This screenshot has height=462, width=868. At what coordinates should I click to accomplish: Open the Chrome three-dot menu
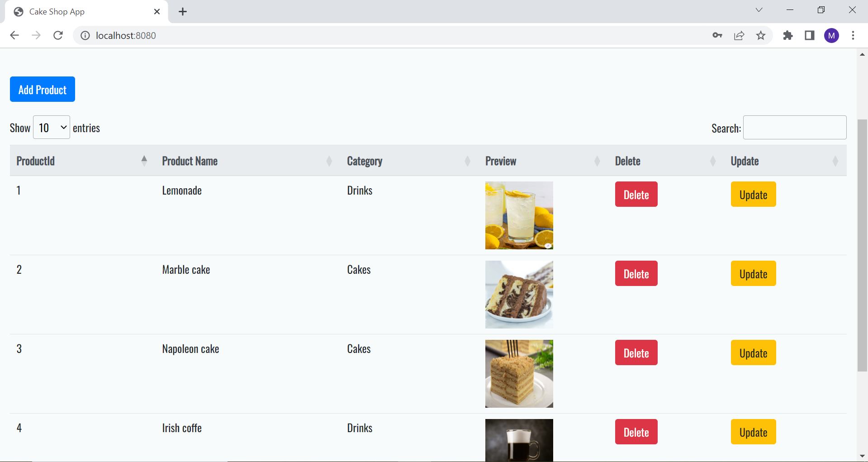click(853, 35)
